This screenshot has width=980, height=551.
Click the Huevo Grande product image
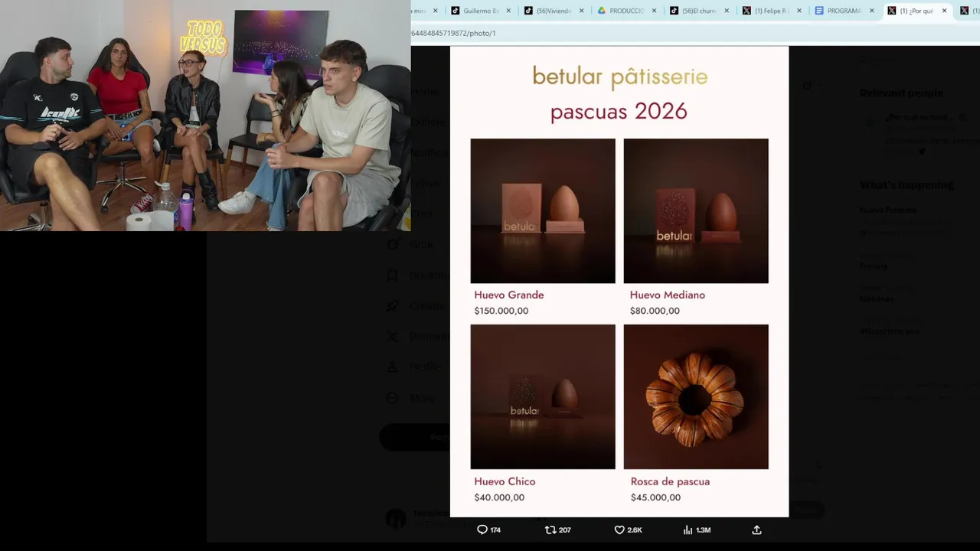point(543,211)
